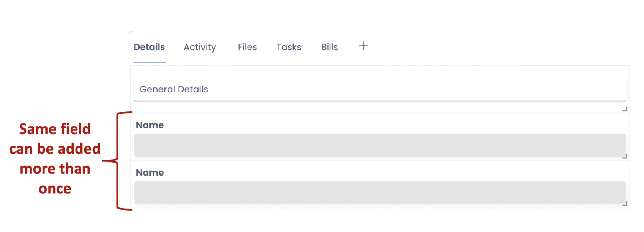Viewport: 644px width, 232px height.
Task: Focus the first Name input box
Action: [379, 145]
